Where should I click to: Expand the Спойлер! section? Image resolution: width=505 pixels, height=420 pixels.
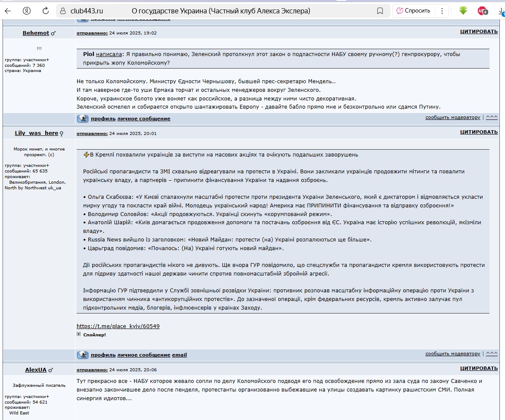79,334
